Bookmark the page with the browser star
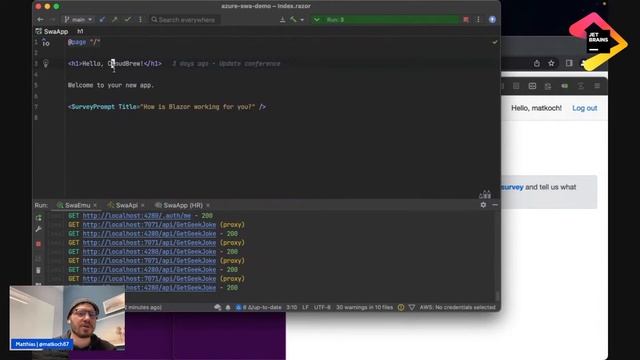Image resolution: width=640 pixels, height=360 pixels. 551,63
